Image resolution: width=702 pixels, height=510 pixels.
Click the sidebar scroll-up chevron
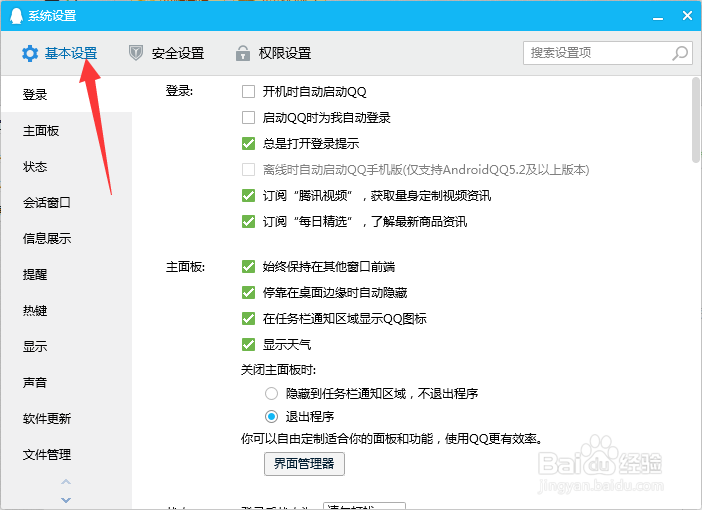(x=66, y=482)
